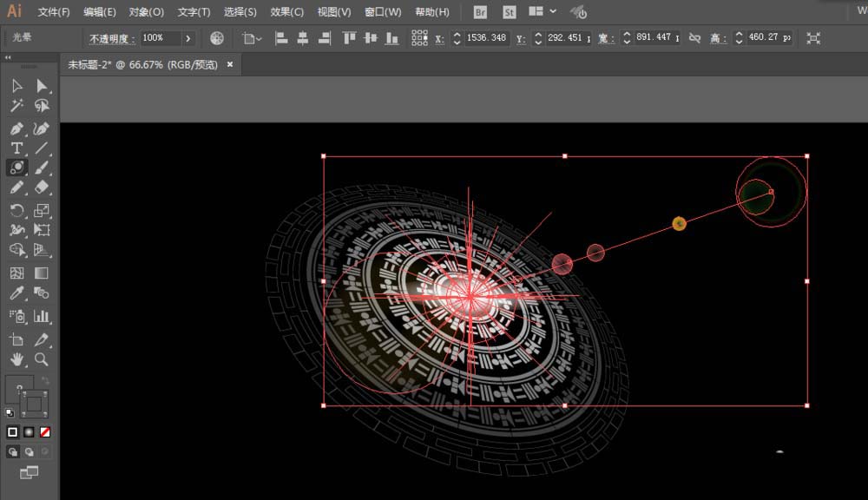
Task: Select the Blend tool
Action: click(42, 293)
